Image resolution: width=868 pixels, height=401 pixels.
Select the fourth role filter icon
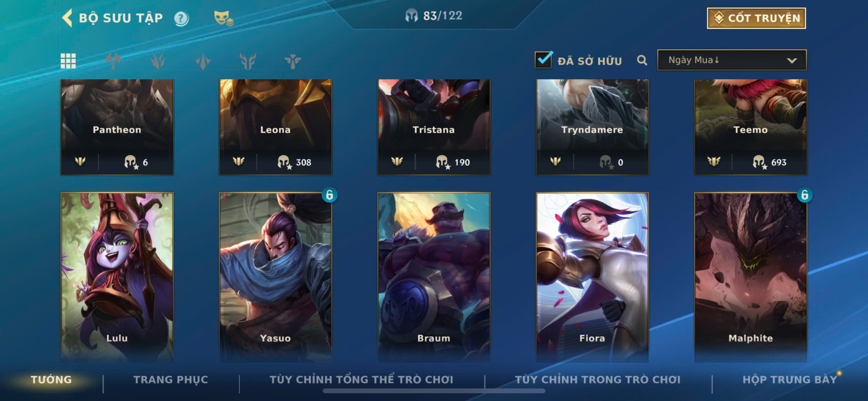248,61
